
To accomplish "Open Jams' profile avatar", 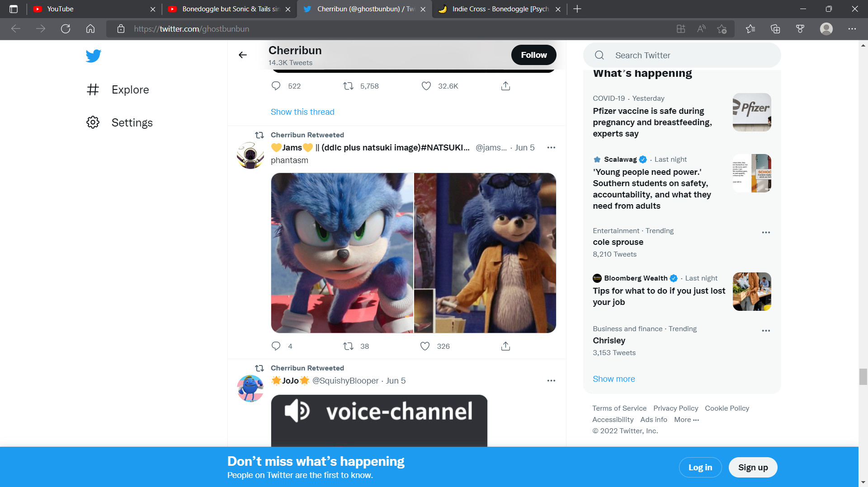I will pos(250,155).
